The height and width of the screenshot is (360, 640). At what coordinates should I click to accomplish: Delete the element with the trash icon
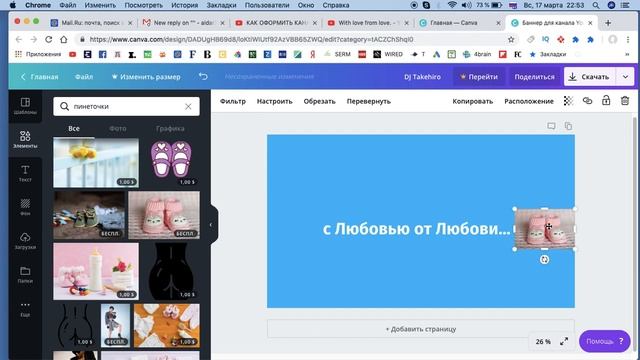pyautogui.click(x=625, y=100)
